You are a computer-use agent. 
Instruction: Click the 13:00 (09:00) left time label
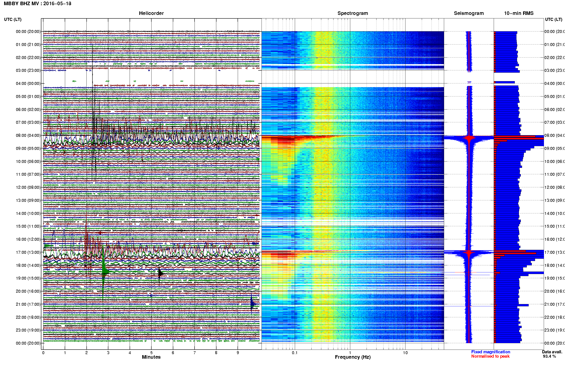coord(28,201)
